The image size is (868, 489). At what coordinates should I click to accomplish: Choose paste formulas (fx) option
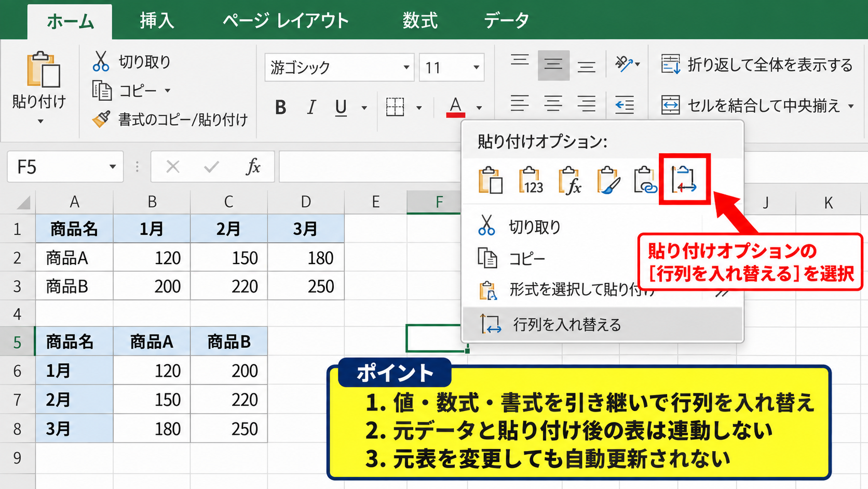(x=569, y=180)
